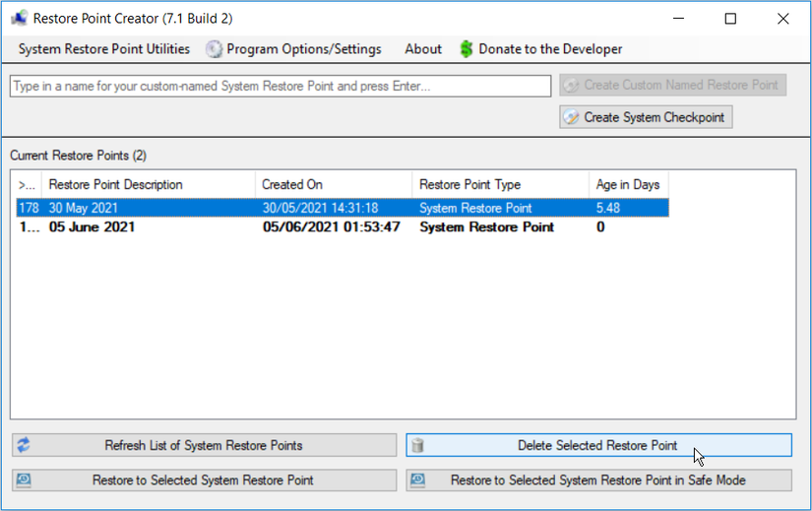
Task: Click the '0' age value for 05 June
Action: tap(600, 227)
